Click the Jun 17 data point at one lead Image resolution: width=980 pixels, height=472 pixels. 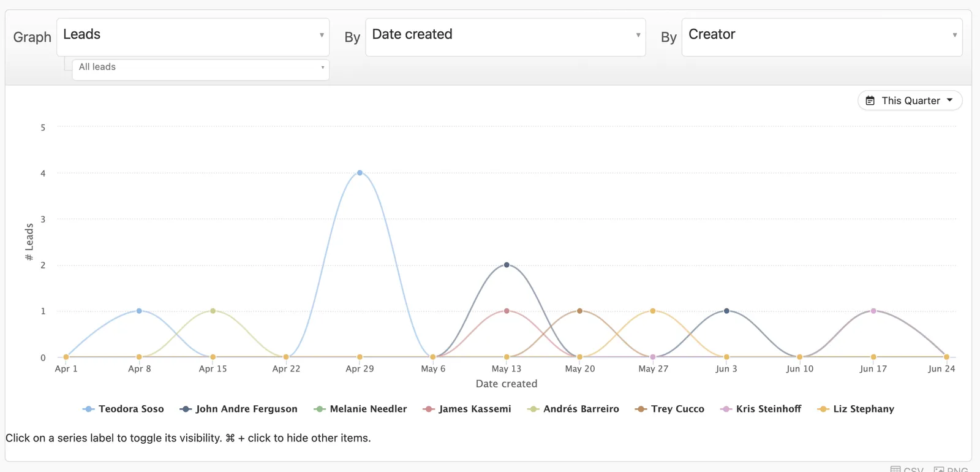873,311
